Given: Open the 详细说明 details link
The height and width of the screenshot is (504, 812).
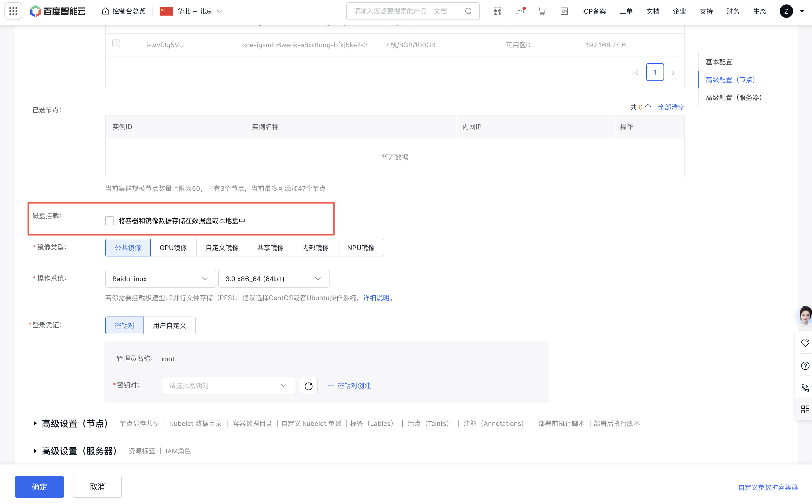Looking at the screenshot, I should click(x=376, y=298).
